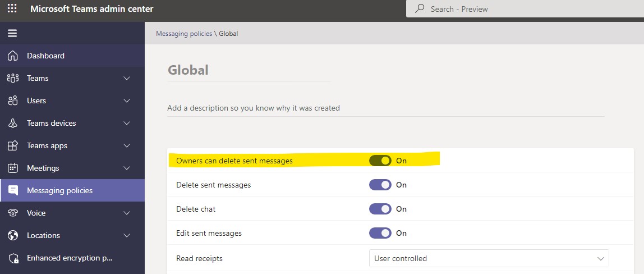Click the Global policy name heading
The height and width of the screenshot is (274, 644).
pyautogui.click(x=188, y=70)
